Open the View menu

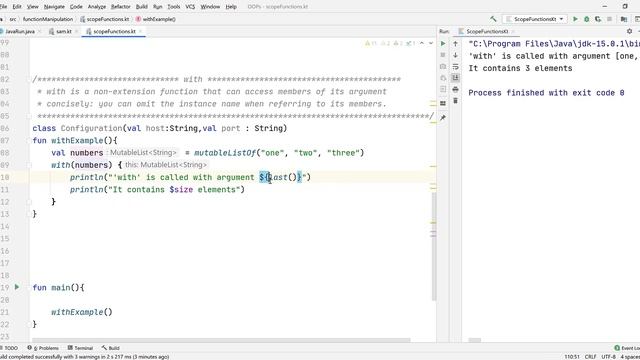pyautogui.click(x=33, y=7)
